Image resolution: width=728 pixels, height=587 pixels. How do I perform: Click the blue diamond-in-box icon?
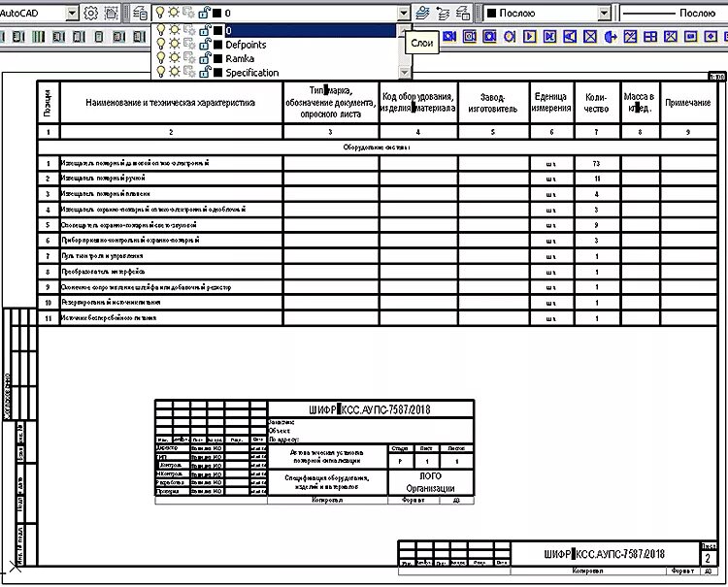(x=711, y=36)
